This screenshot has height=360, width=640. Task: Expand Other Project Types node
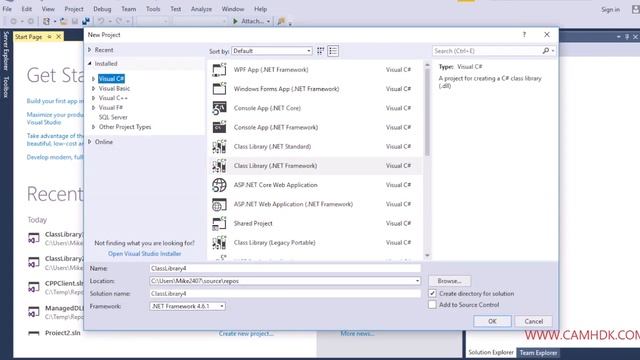pos(93,127)
